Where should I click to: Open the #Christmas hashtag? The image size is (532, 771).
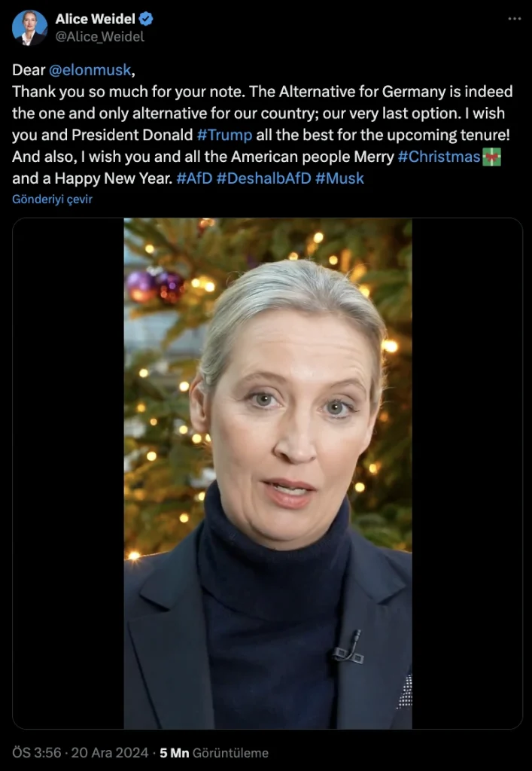pos(439,157)
